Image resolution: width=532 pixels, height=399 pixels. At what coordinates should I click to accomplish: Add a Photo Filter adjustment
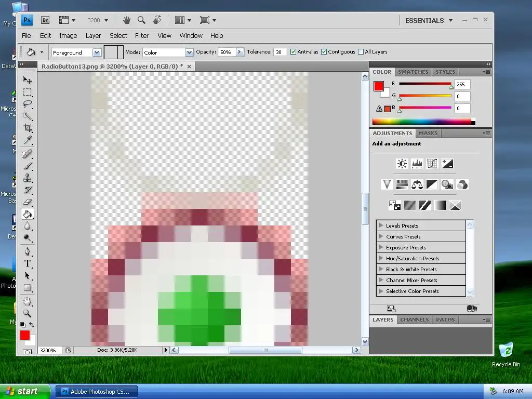(x=447, y=184)
